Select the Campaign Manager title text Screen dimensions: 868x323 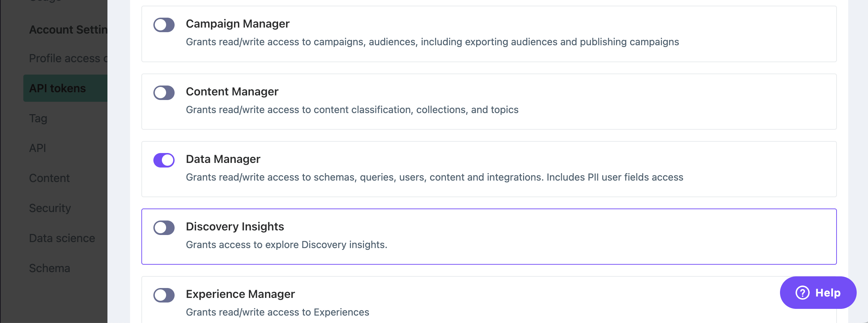(x=237, y=24)
